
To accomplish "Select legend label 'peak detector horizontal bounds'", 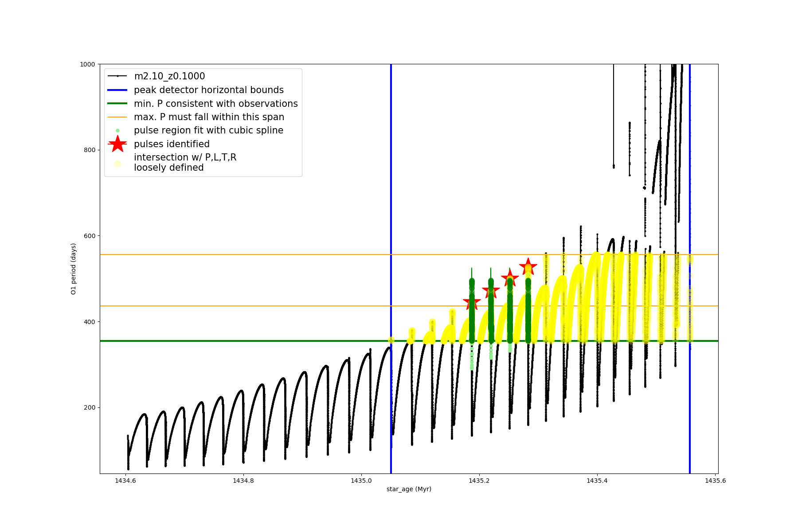I will (x=208, y=90).
